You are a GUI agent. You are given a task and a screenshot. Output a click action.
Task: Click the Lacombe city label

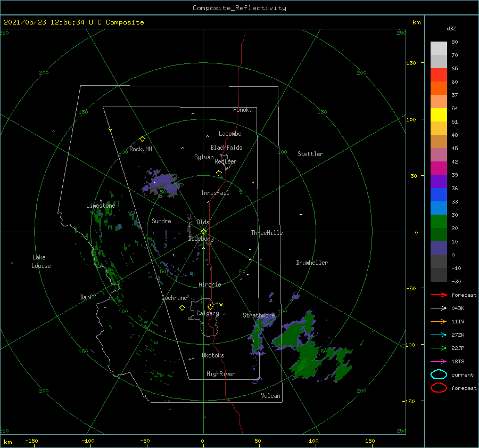click(230, 134)
